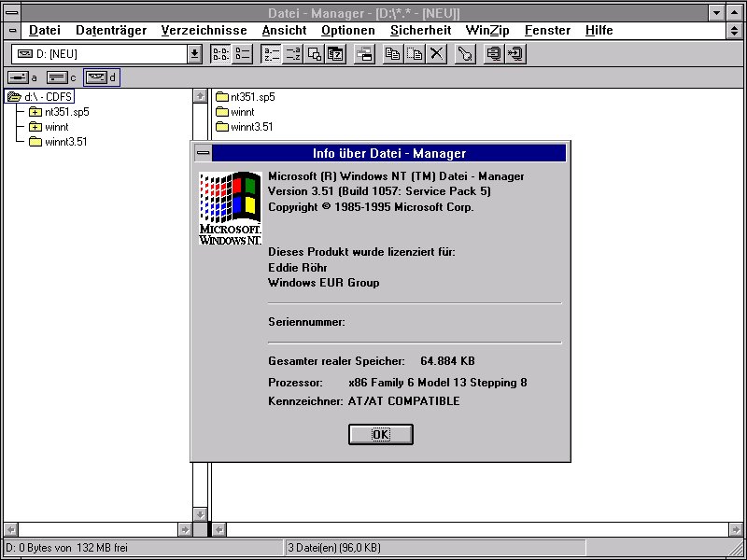
Task: Click the copy files toolbar icon
Action: [393, 54]
